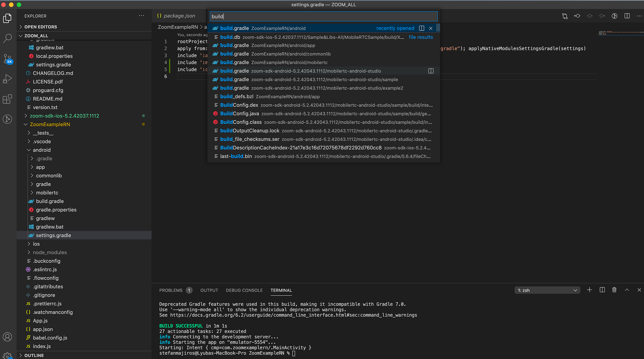The image size is (644, 359).
Task: Click the quick open search input field
Action: 323,16
